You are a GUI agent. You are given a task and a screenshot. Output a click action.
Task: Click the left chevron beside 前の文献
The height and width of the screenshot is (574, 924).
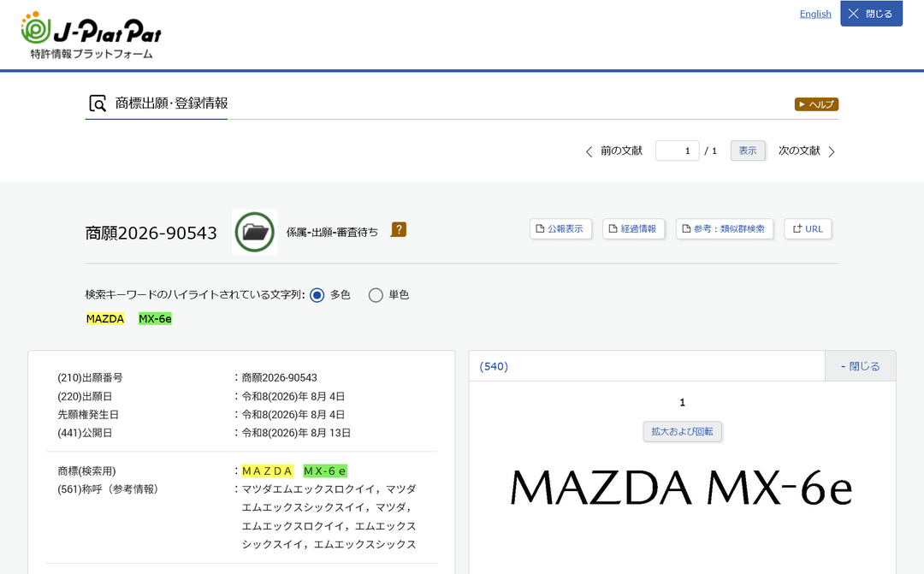[589, 152]
